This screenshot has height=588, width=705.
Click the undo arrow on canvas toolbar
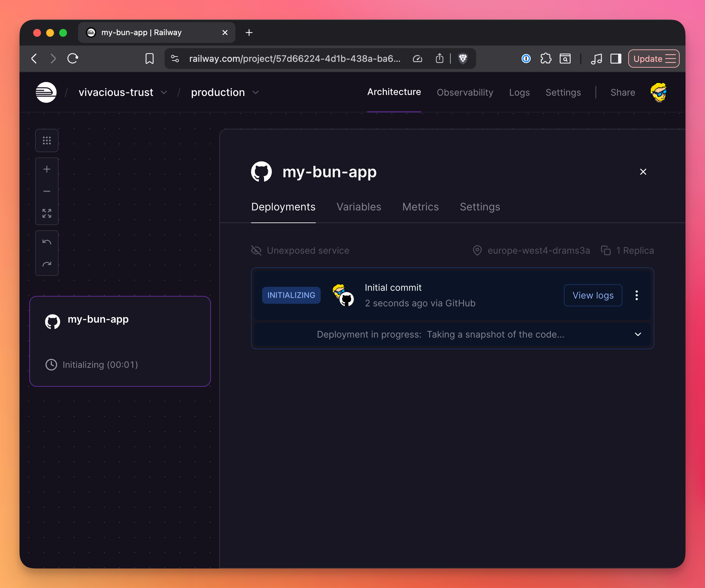click(47, 242)
